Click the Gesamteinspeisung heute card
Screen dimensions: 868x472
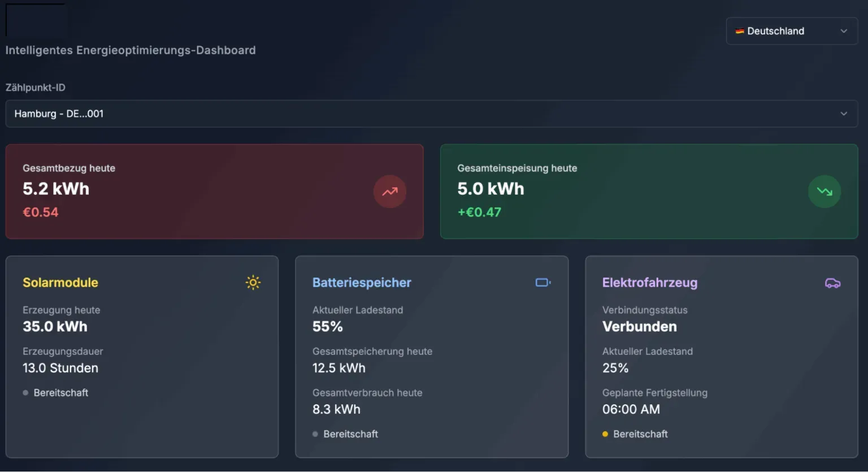point(649,191)
